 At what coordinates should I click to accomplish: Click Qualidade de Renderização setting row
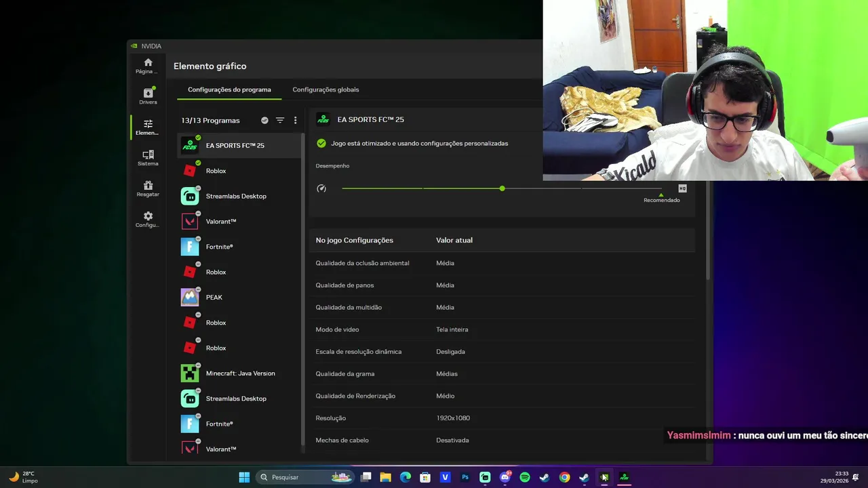[x=502, y=396]
